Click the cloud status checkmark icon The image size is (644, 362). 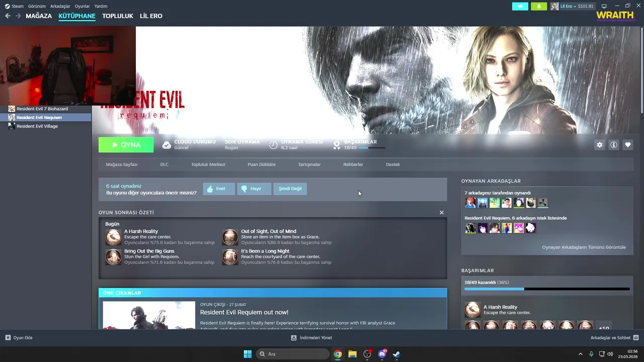[167, 145]
